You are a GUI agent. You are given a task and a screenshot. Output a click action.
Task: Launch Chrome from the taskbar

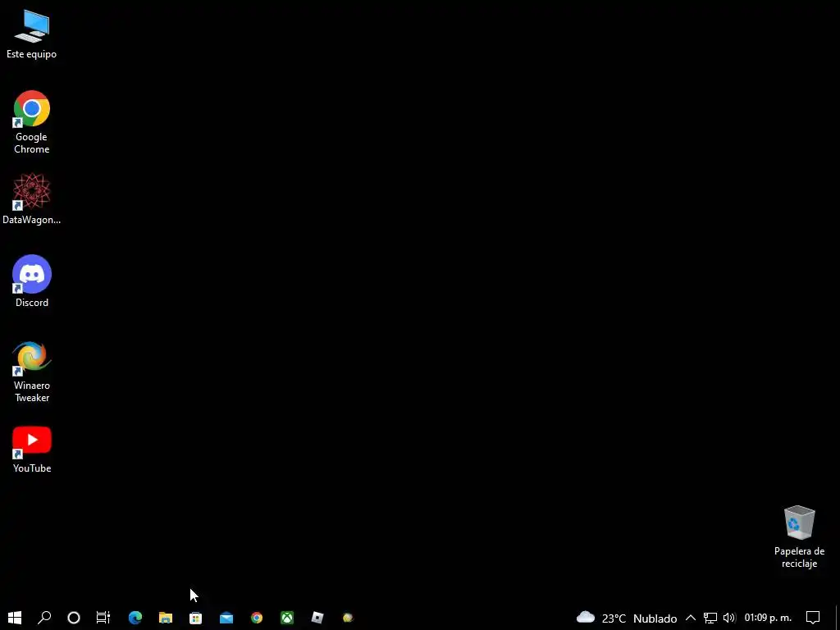pyautogui.click(x=257, y=618)
